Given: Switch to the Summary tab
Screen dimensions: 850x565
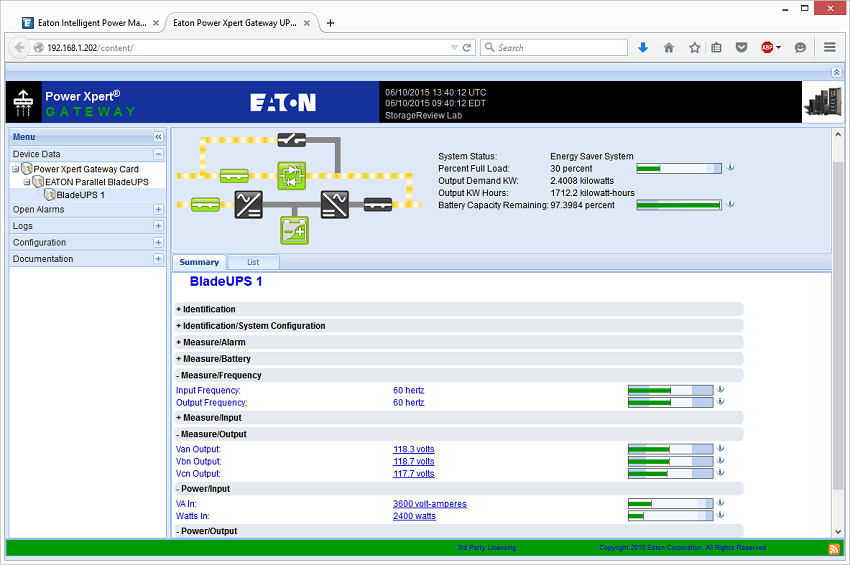Looking at the screenshot, I should pyautogui.click(x=199, y=262).
